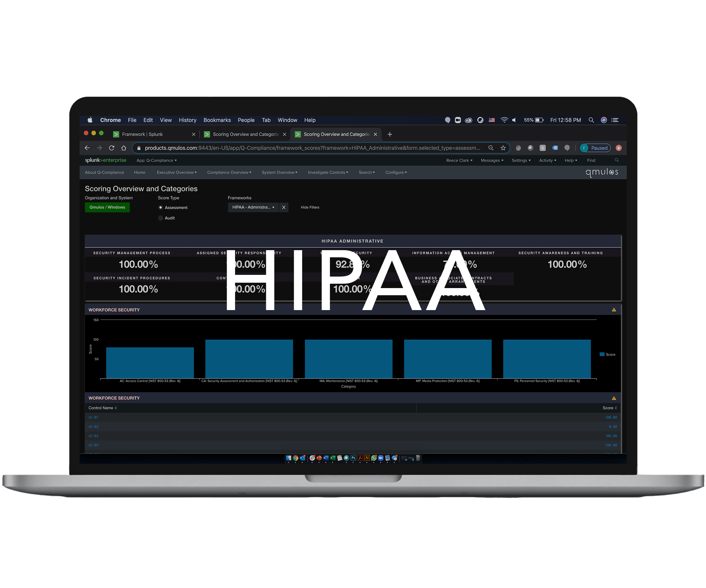Viewport: 706px width, 588px height.
Task: Click the AC: Access Control chart bar
Action: click(x=150, y=362)
